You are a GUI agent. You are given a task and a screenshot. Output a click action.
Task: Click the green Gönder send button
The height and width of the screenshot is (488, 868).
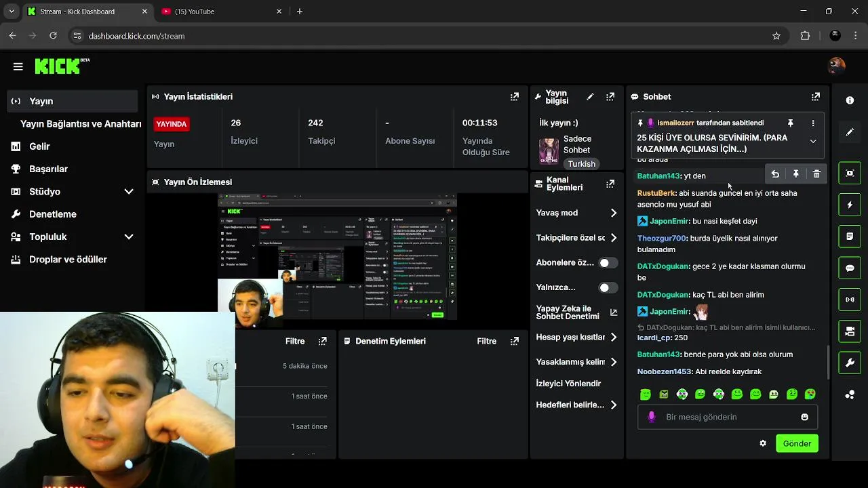797,443
